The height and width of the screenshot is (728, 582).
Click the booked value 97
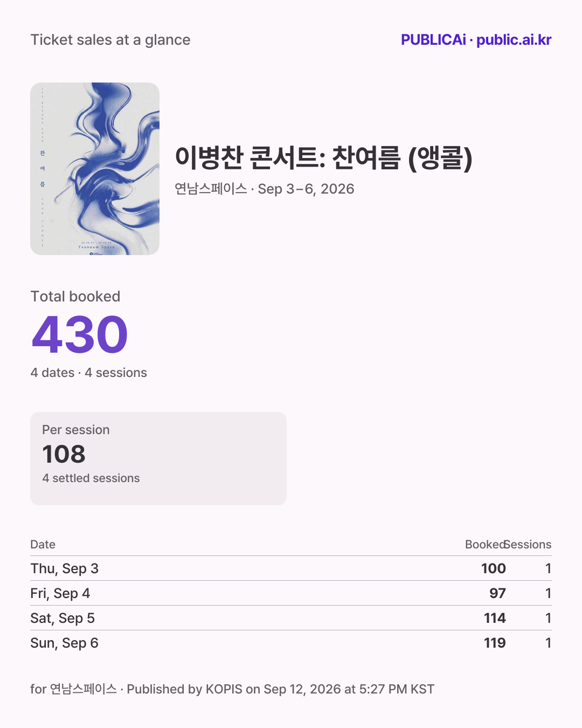tap(497, 593)
